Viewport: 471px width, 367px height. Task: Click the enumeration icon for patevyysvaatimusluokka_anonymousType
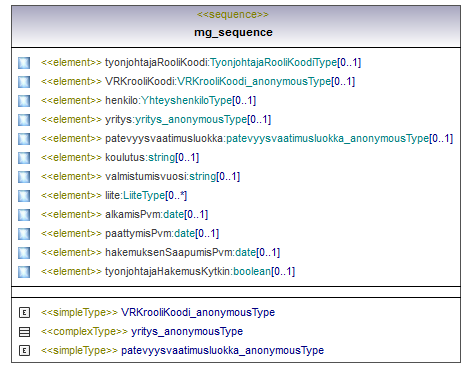pos(24,351)
